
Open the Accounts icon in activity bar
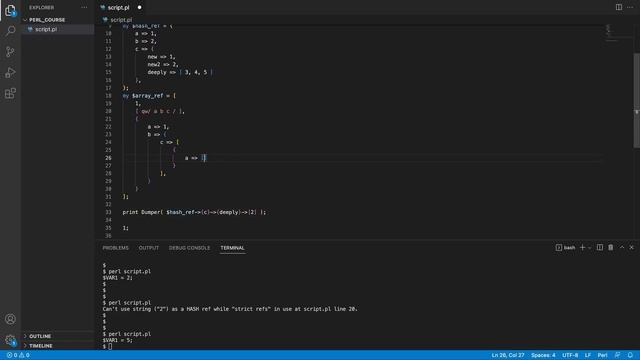pos(10,319)
